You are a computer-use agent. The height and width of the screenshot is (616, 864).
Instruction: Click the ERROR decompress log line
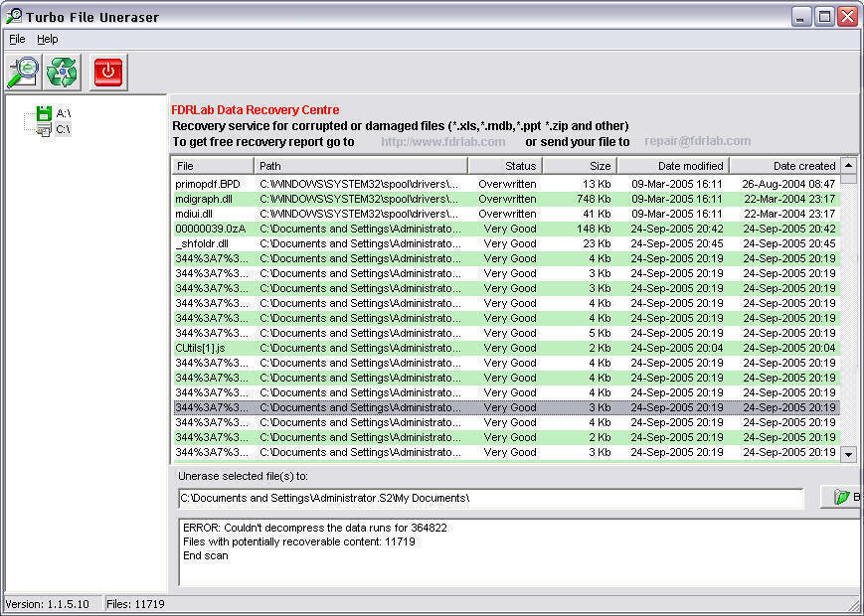[x=314, y=528]
